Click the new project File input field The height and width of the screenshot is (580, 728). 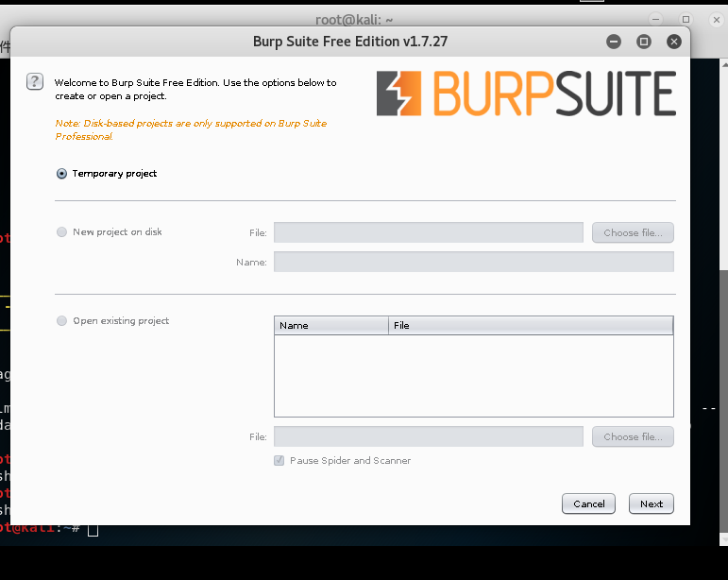coord(429,232)
